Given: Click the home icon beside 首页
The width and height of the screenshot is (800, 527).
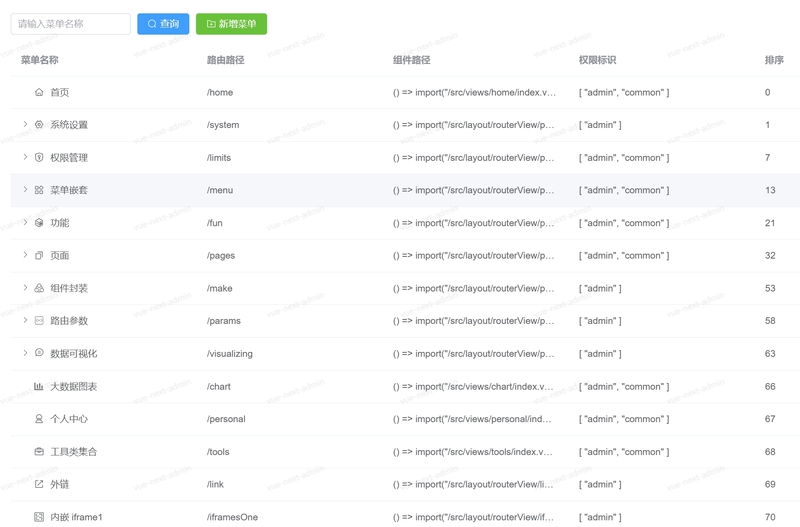Looking at the screenshot, I should pyautogui.click(x=39, y=92).
